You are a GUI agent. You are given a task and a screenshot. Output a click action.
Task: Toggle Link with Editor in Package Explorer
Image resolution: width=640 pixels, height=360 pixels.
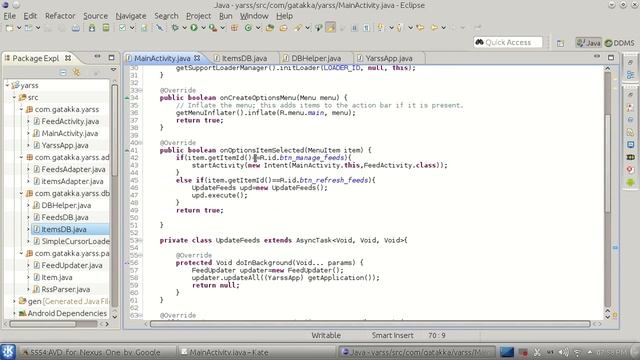(76, 72)
